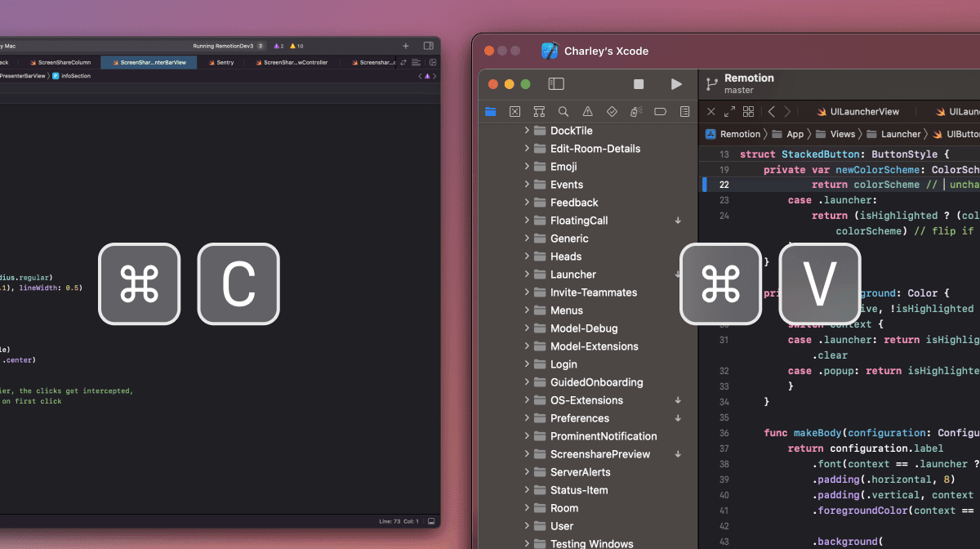Expand the Menus folder chevron
The image size is (980, 549).
[x=527, y=310]
